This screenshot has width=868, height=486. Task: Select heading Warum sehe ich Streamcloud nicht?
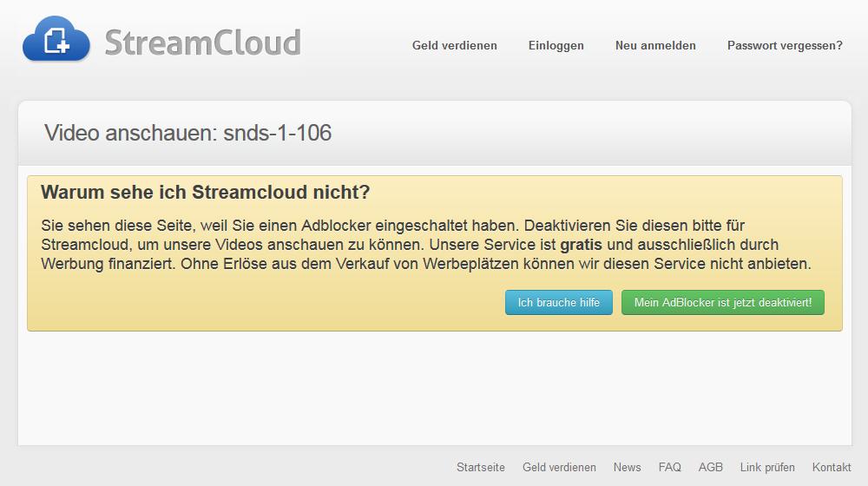click(x=206, y=192)
